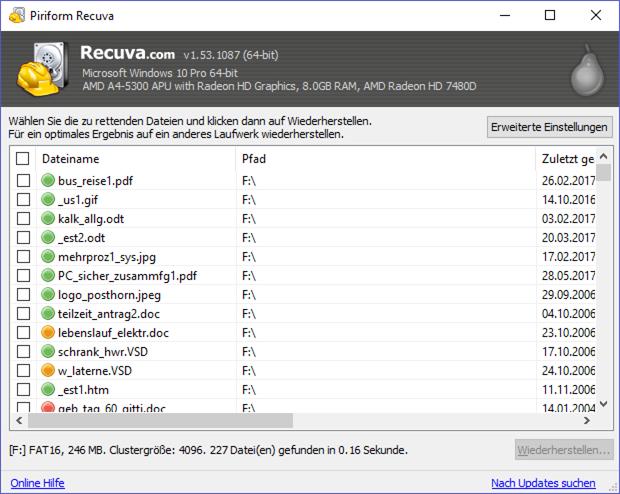Click green status dot for logo_posthorn.jpeg

[x=47, y=293]
